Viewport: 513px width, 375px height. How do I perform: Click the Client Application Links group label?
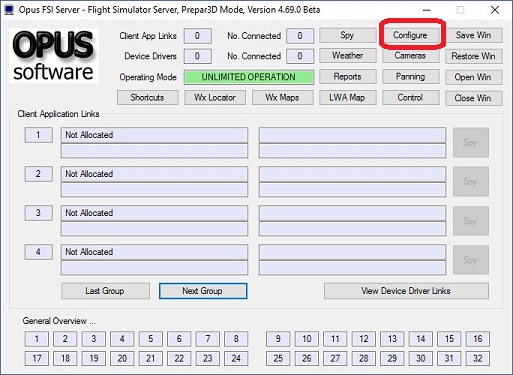[58, 114]
